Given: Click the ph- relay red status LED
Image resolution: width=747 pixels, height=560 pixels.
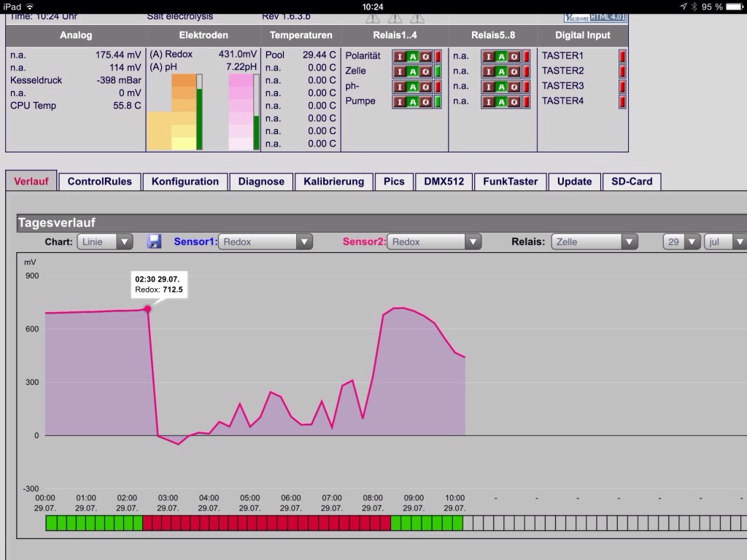Looking at the screenshot, I should pos(438,87).
